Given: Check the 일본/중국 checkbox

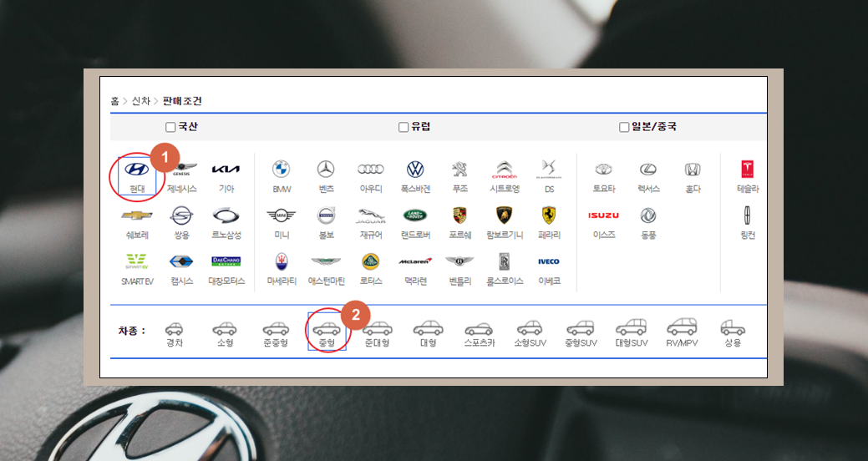Looking at the screenshot, I should click(624, 127).
